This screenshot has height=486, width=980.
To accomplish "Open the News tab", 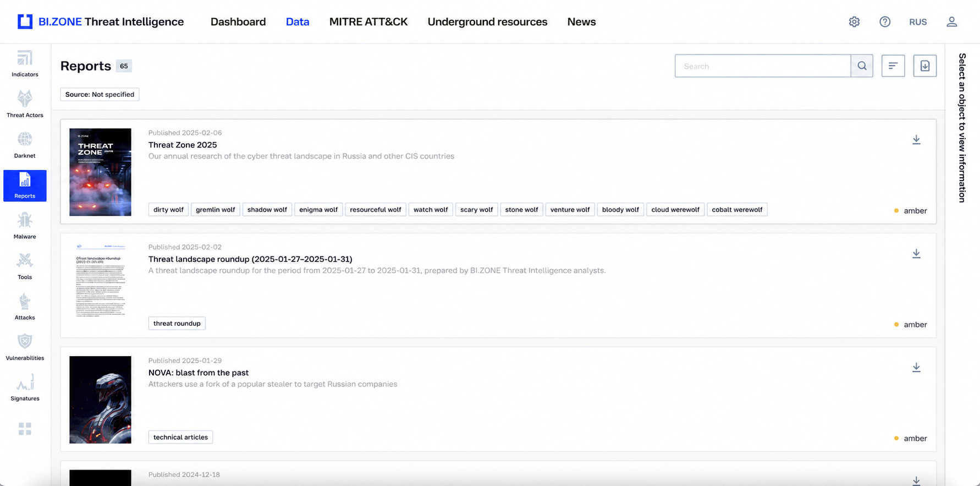I will [x=581, y=22].
